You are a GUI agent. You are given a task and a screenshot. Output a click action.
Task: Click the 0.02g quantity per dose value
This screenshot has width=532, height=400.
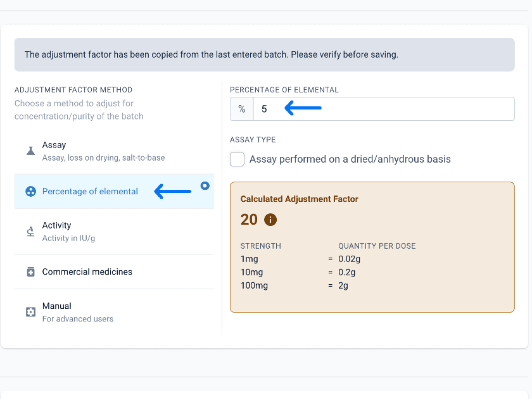pyautogui.click(x=349, y=259)
